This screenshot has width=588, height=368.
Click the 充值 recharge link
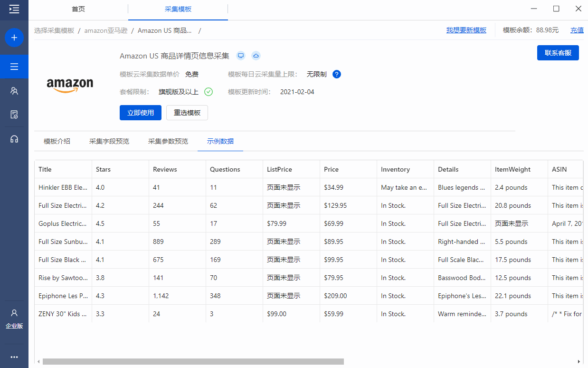pos(577,30)
